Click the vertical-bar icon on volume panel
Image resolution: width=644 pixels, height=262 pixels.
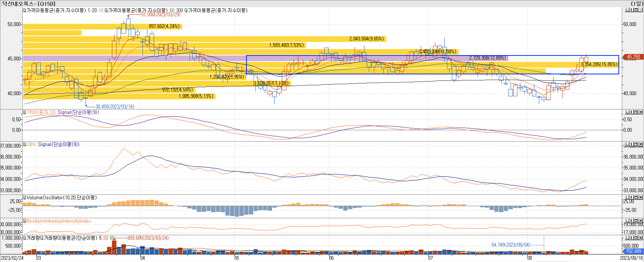coord(632,237)
